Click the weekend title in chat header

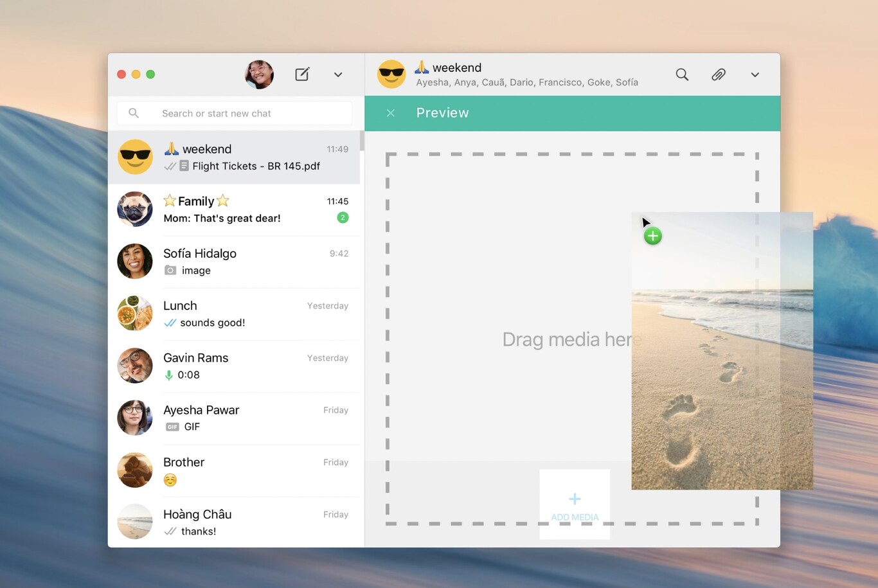(457, 67)
